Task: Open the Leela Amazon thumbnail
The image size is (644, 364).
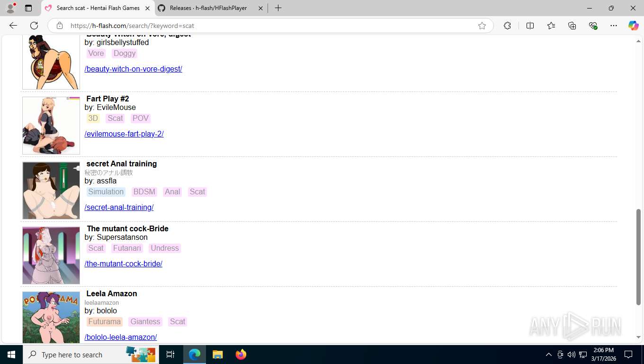Action: click(51, 318)
